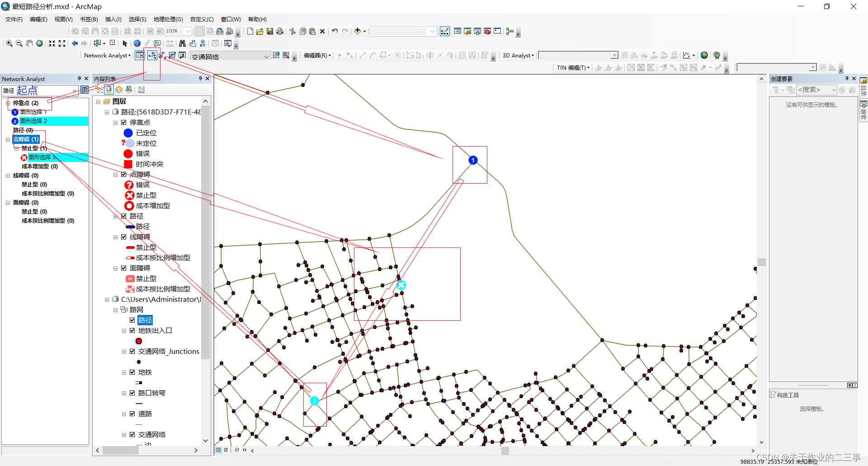
Task: Open the ModelBuilder window icon
Action: coord(510,31)
